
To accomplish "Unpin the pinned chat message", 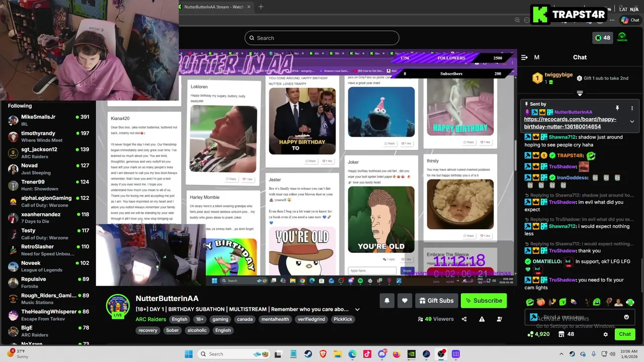I will (617, 108).
